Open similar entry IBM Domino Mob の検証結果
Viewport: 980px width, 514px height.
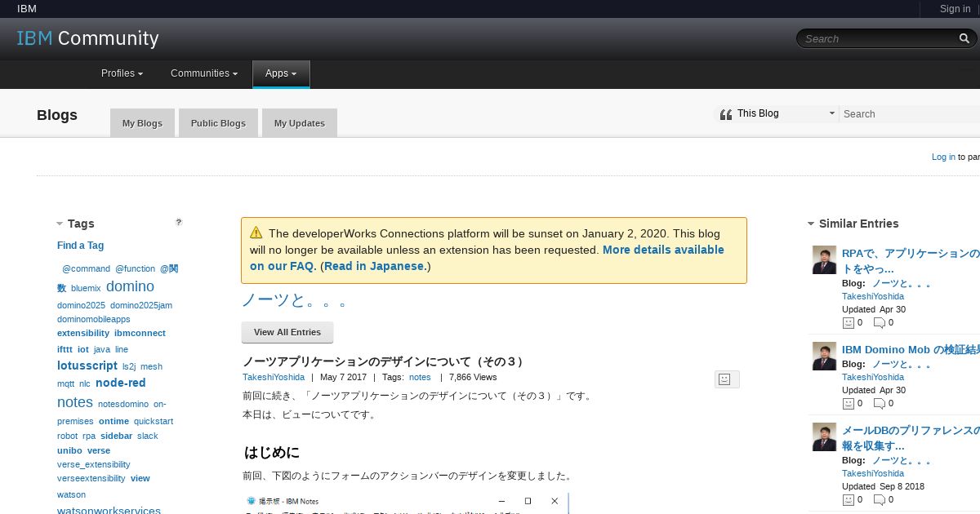click(x=911, y=349)
